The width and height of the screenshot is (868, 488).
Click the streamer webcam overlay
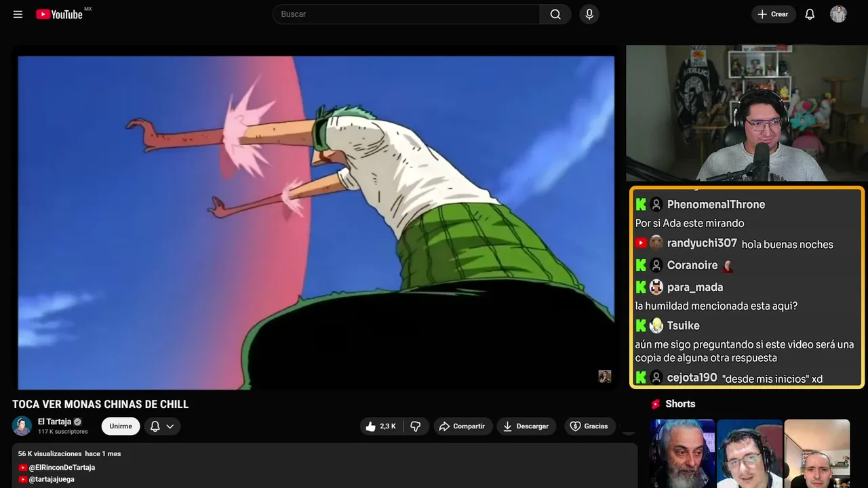pos(746,113)
